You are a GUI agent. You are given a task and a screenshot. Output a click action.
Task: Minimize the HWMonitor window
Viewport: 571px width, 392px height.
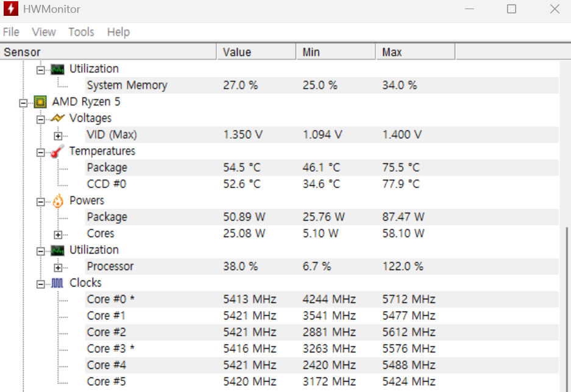(x=470, y=9)
